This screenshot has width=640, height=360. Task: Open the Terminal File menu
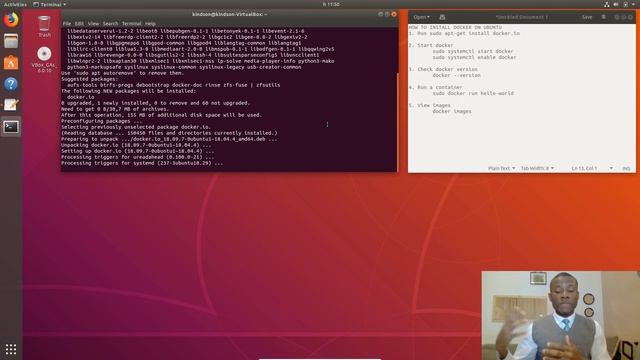tap(67, 24)
